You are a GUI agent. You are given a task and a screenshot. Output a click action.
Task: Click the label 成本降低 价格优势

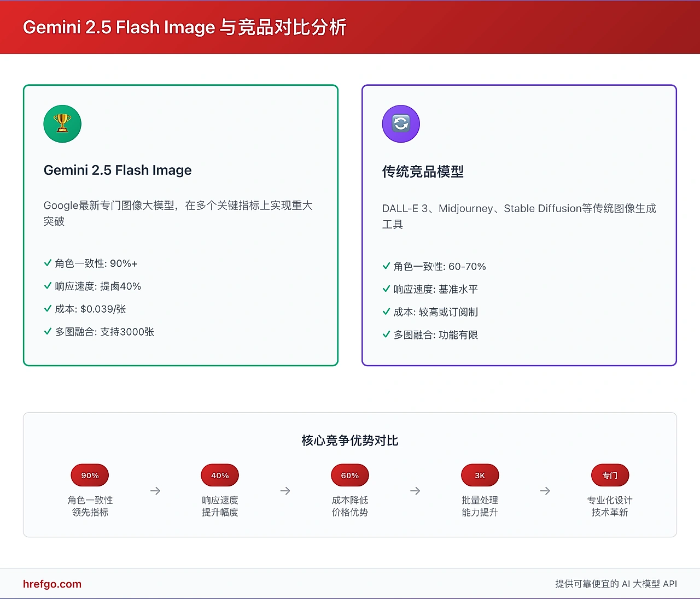point(350,506)
